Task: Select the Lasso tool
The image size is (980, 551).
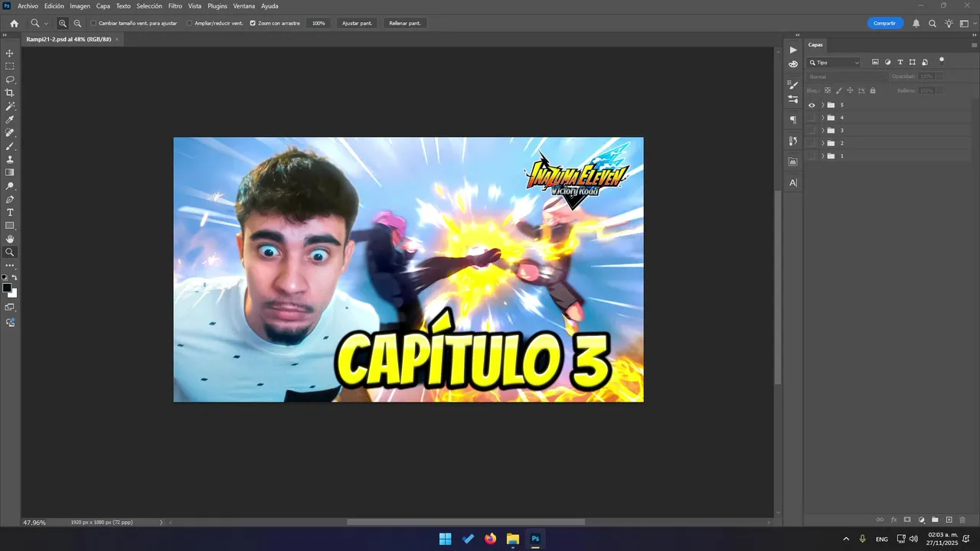Action: (x=10, y=80)
